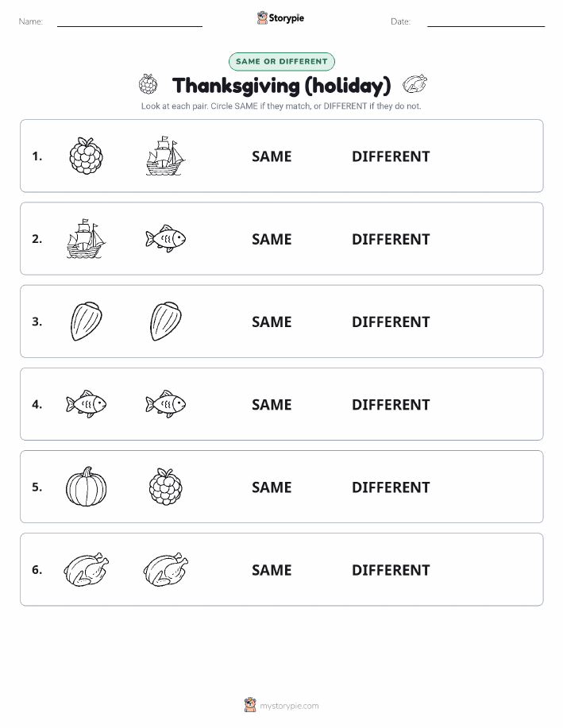
Task: Mark SAME for row 6
Action: (272, 570)
